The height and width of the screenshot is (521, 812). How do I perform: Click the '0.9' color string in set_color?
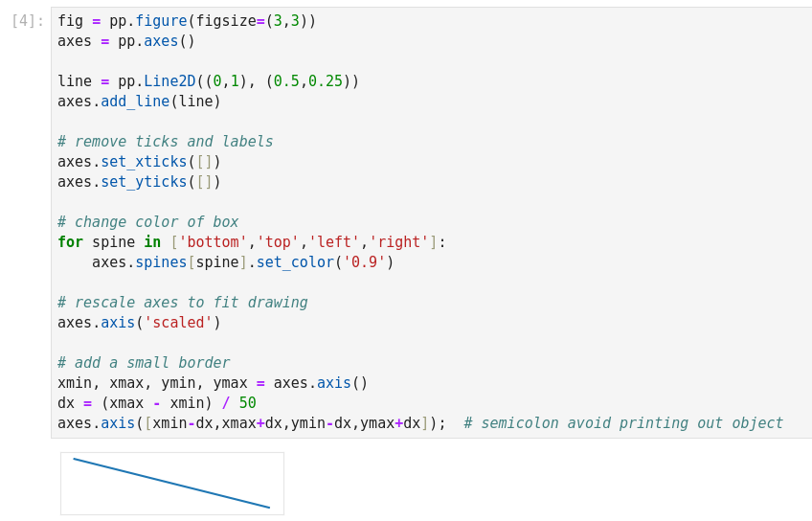point(364,262)
